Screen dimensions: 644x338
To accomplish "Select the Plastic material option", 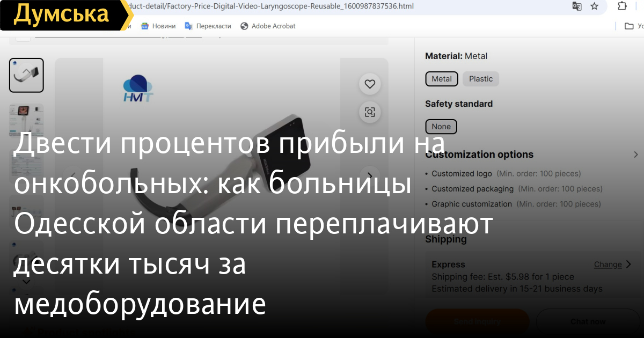I will [x=480, y=79].
